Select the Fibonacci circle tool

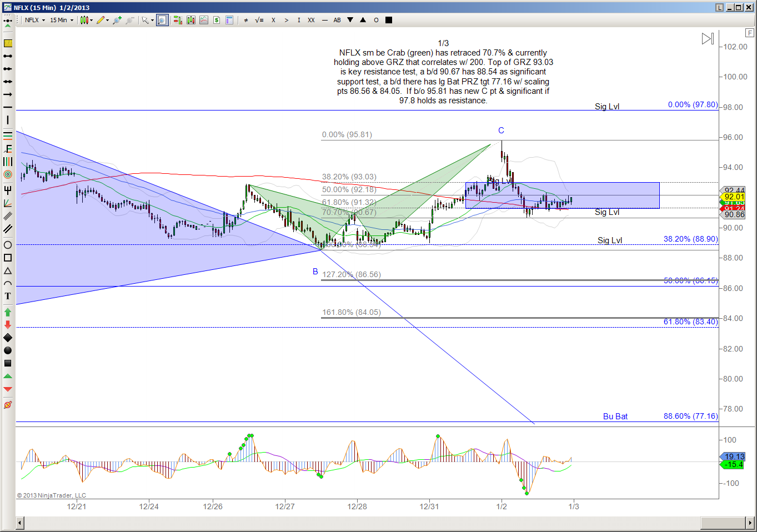8,174
